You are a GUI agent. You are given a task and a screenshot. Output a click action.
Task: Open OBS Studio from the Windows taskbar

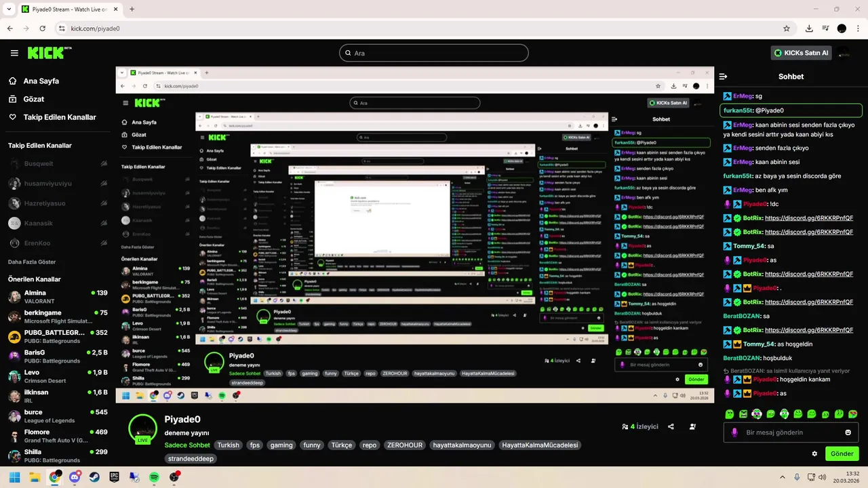pos(174,477)
